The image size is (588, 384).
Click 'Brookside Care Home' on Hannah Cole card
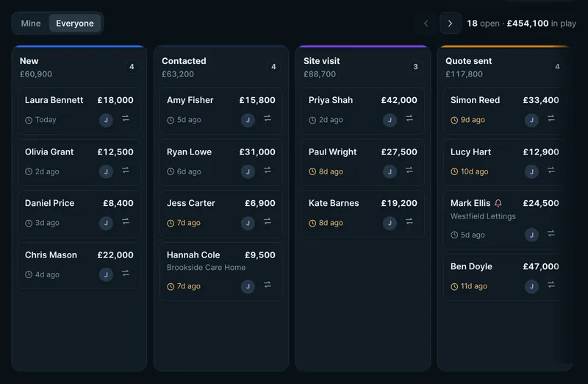[x=206, y=267]
